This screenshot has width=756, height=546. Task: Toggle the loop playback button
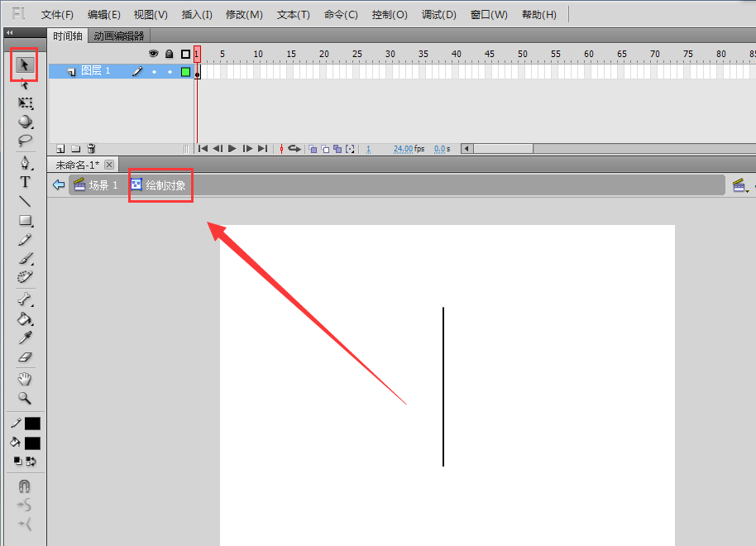pos(294,149)
